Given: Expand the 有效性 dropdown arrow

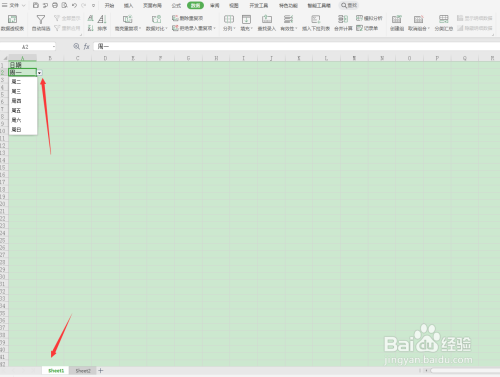Looking at the screenshot, I should click(296, 29).
